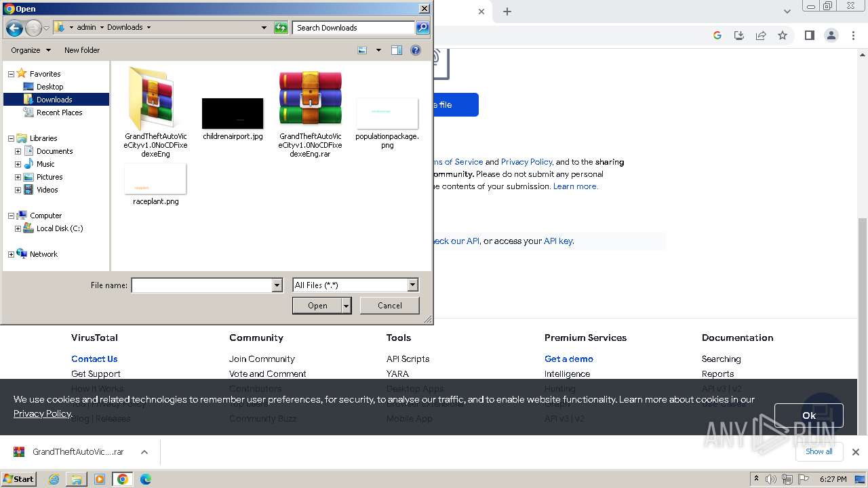Open the address bar history dropdown

[x=264, y=28]
